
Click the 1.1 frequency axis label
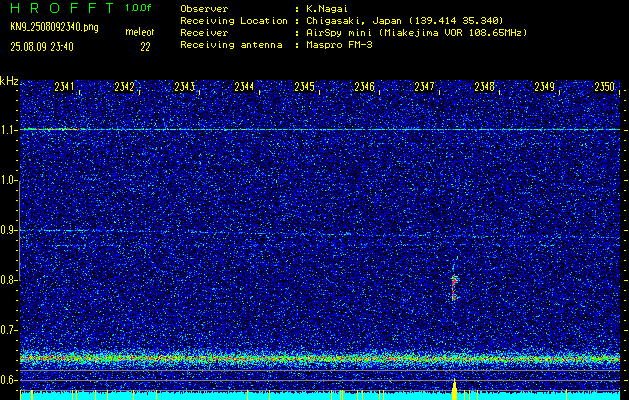point(9,130)
